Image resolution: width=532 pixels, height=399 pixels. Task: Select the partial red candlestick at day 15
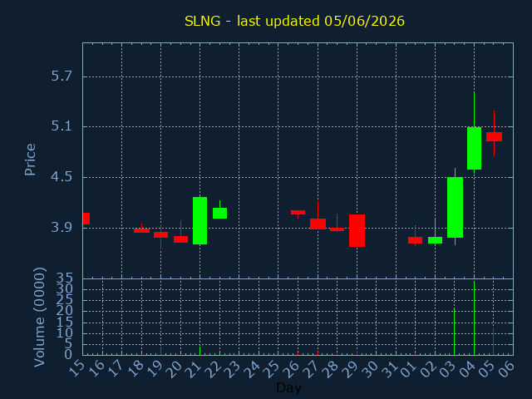tap(86, 219)
